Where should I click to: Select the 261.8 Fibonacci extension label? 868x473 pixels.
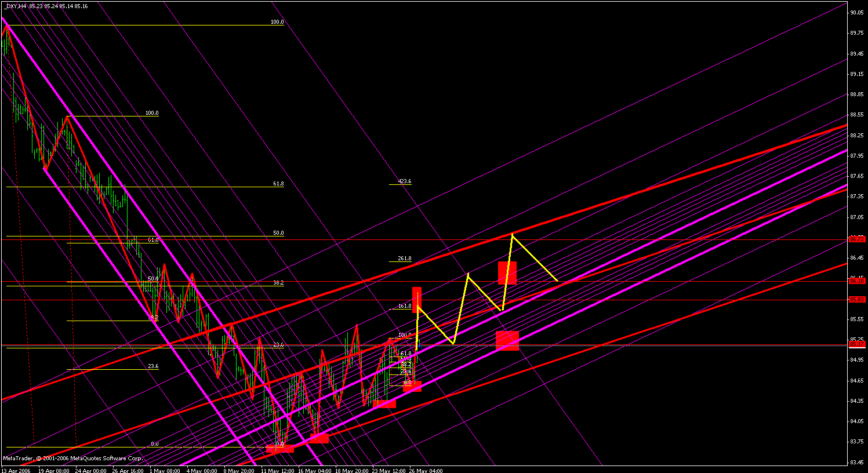tap(405, 259)
